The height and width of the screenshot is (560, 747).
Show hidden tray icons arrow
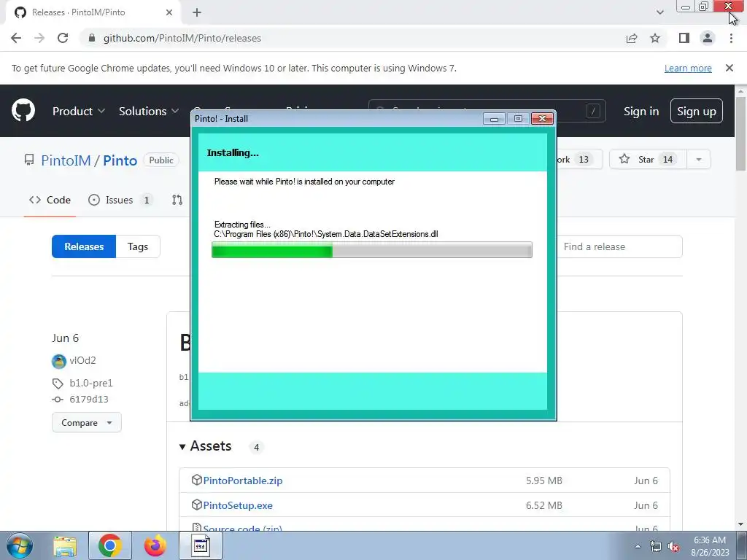638,546
